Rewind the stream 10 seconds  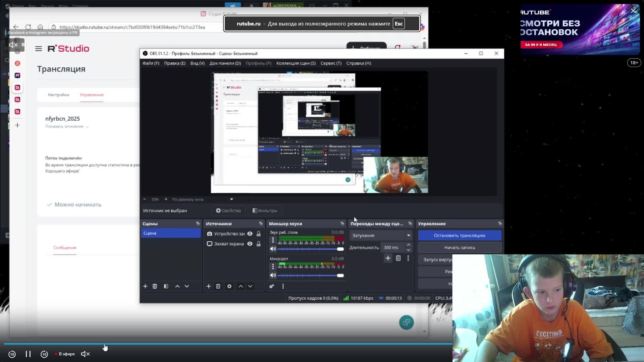[x=12, y=354]
